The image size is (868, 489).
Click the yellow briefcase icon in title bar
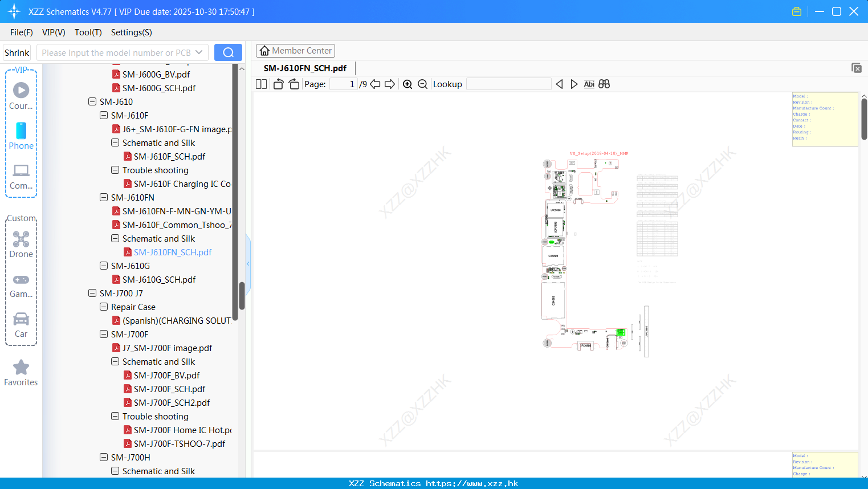[797, 11]
